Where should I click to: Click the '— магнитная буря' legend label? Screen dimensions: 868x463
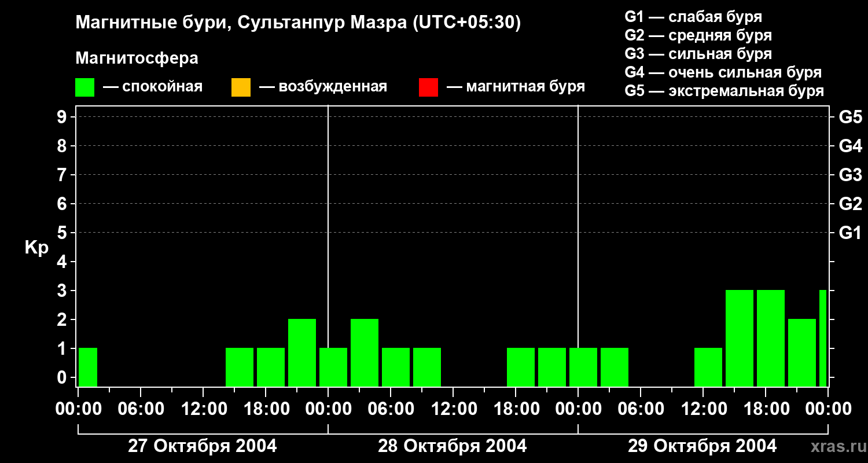[516, 87]
